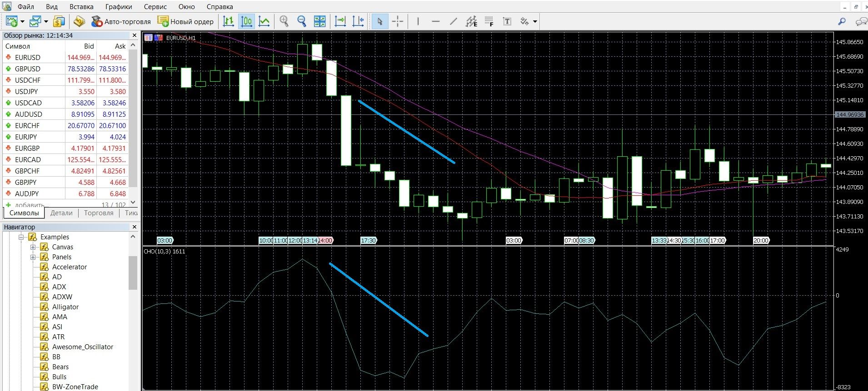Select the GBPUSD symbol row
The height and width of the screenshot is (391, 868).
(x=65, y=69)
